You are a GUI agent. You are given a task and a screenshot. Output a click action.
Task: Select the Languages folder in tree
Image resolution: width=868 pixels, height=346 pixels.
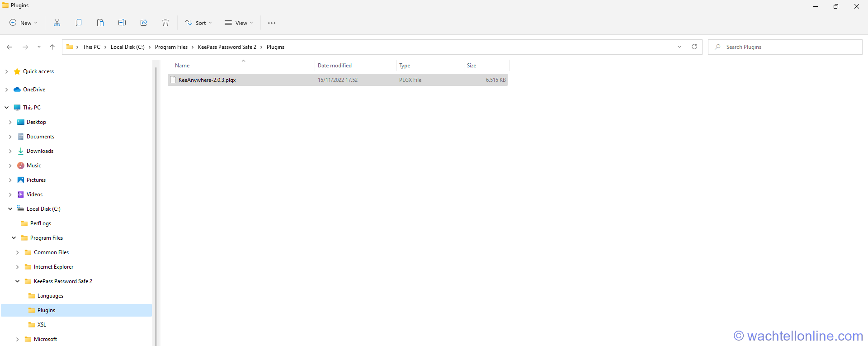pyautogui.click(x=50, y=296)
